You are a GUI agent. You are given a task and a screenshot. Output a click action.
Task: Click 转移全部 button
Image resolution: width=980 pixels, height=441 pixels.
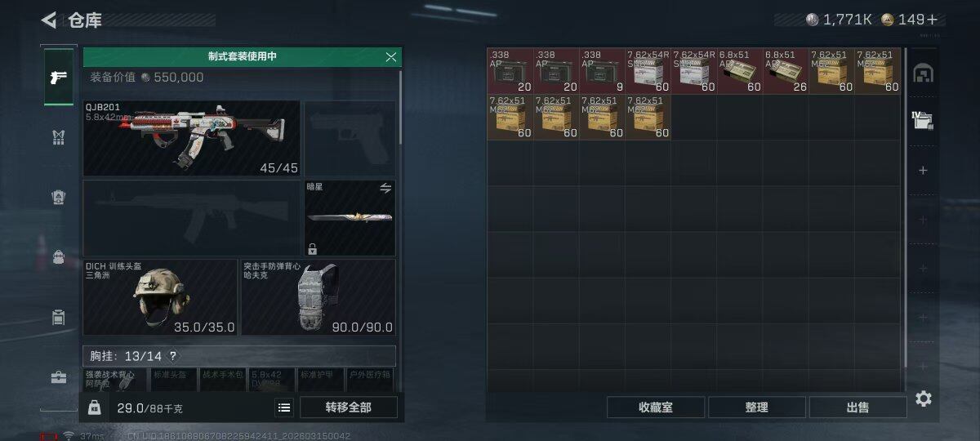[x=349, y=408]
